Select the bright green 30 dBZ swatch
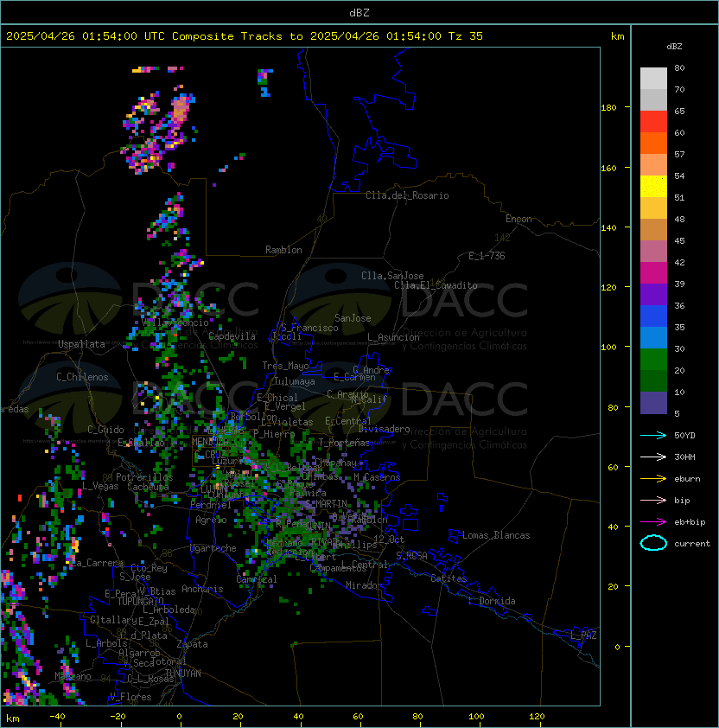 (x=653, y=360)
